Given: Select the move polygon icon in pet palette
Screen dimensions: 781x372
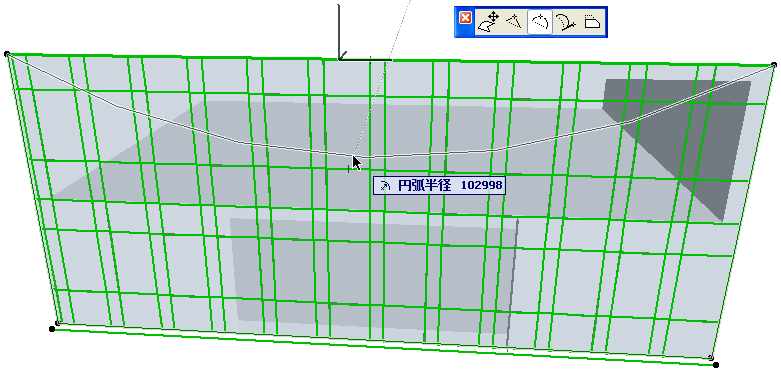Looking at the screenshot, I should coord(488,23).
